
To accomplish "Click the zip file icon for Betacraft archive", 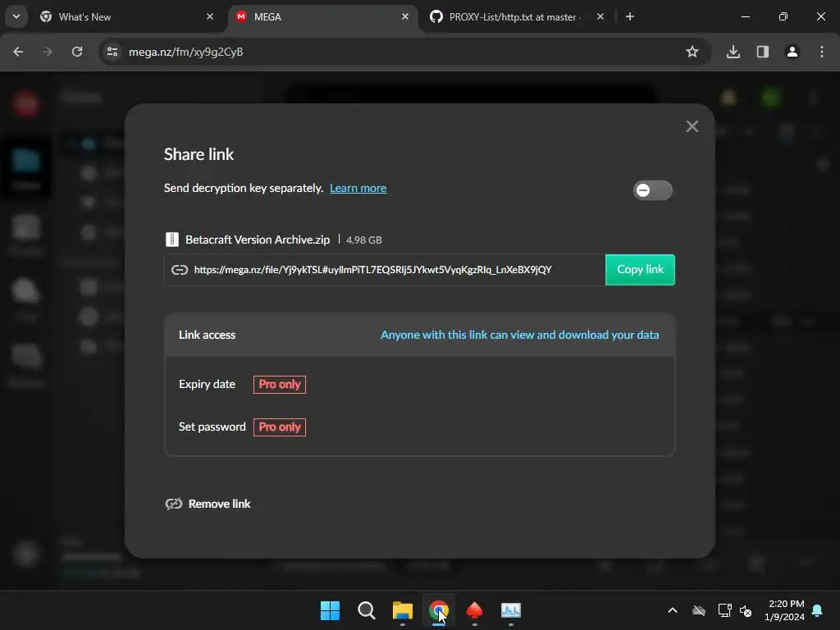I will pyautogui.click(x=172, y=240).
